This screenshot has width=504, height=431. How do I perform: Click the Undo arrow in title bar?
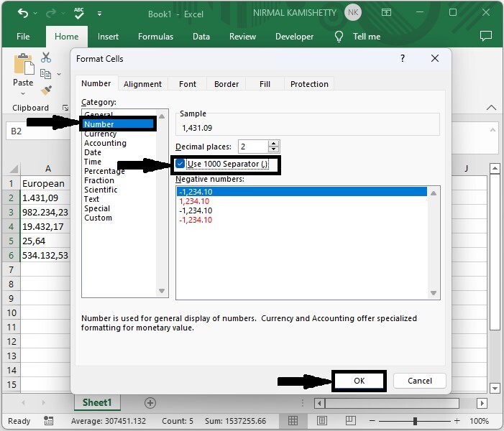click(x=23, y=13)
